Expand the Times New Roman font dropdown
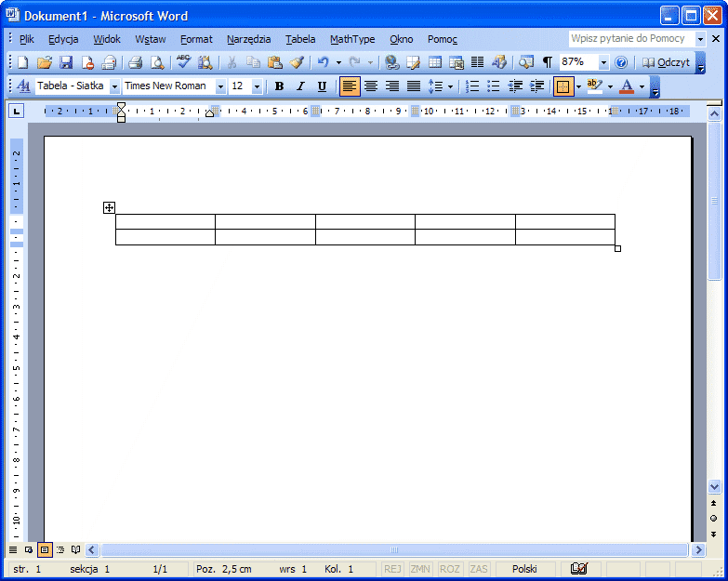 point(220,86)
